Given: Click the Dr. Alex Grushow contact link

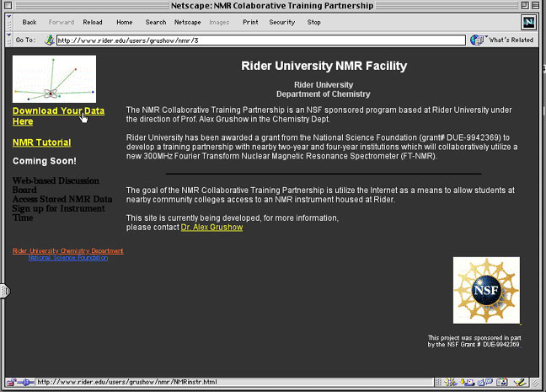Looking at the screenshot, I should point(211,228).
